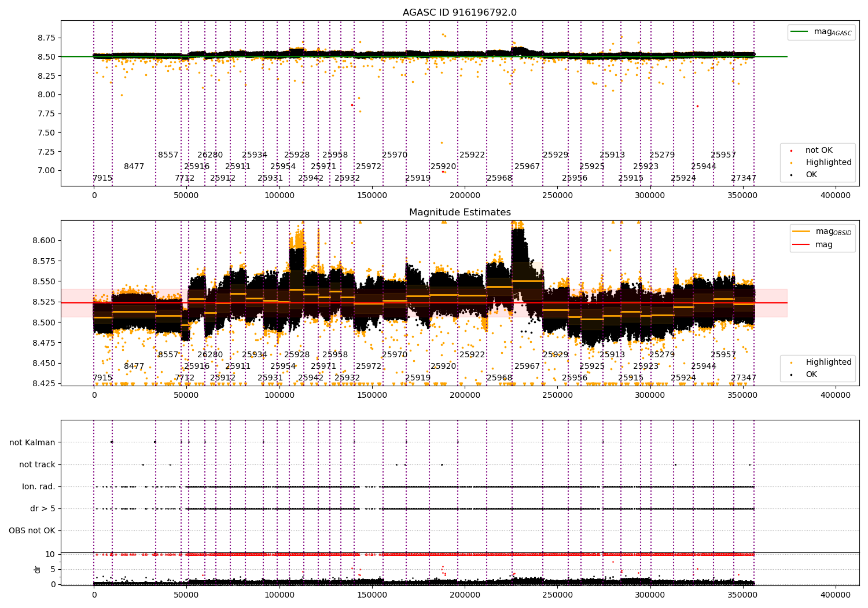
Task: Click OBSID label '27347' in top plot
Action: tap(744, 178)
